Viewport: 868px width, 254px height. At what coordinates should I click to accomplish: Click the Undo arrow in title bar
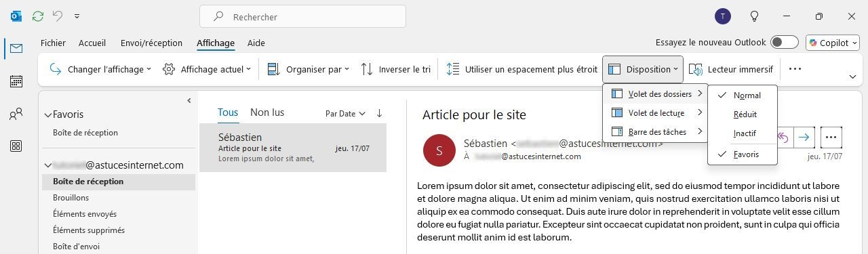pyautogui.click(x=58, y=16)
